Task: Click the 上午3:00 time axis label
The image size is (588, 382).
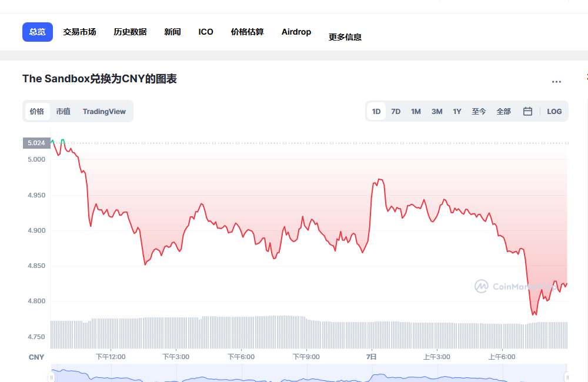Action: 436,357
